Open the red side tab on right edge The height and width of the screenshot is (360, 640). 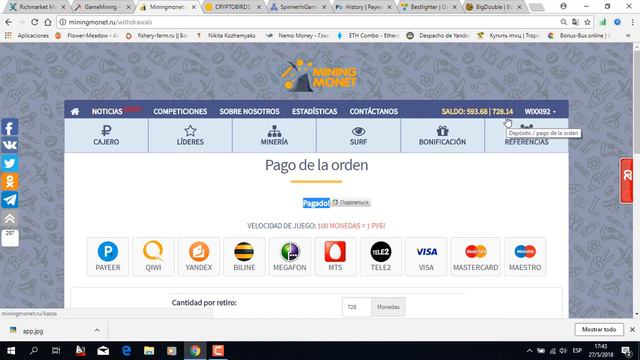(627, 181)
